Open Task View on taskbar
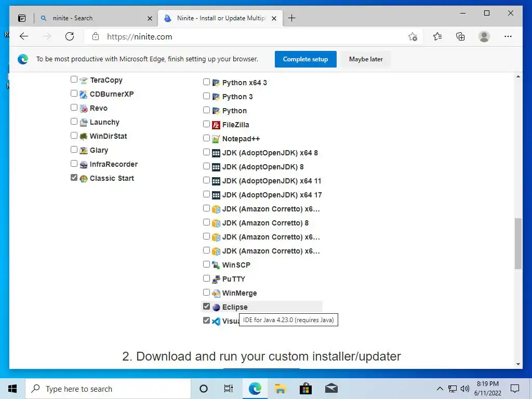 click(229, 389)
